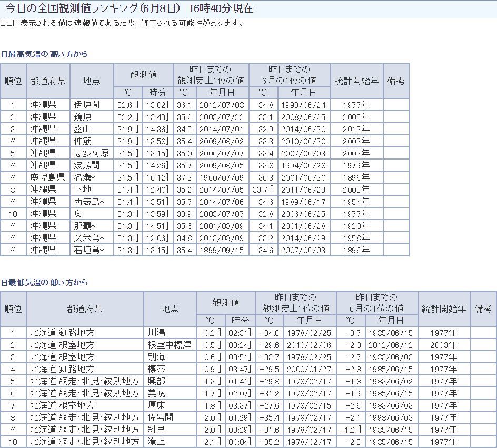
Task: Click the 盛山 station name
Action: tap(83, 129)
